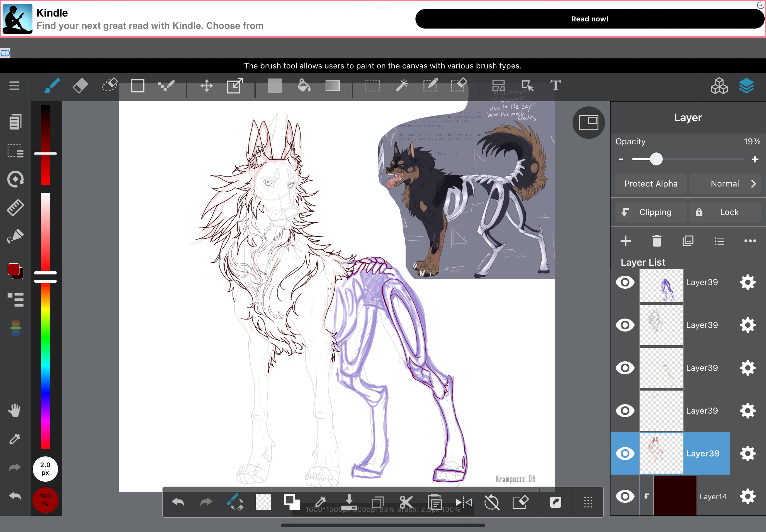
Task: Open the Materials cubes panel icon
Action: click(719, 86)
